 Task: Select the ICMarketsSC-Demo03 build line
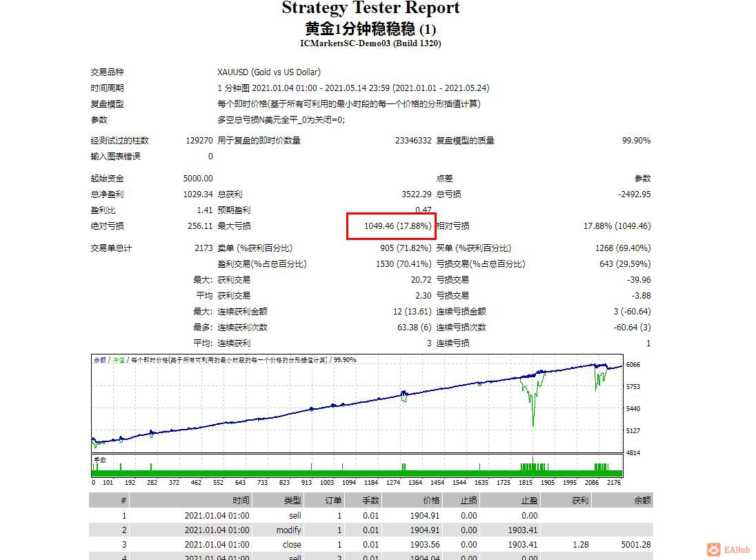[x=370, y=43]
